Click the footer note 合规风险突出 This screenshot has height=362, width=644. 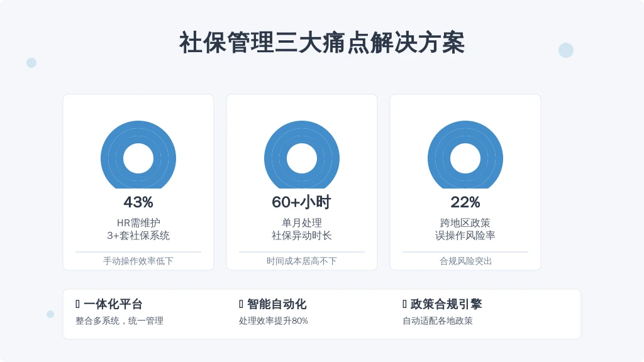coord(465,261)
